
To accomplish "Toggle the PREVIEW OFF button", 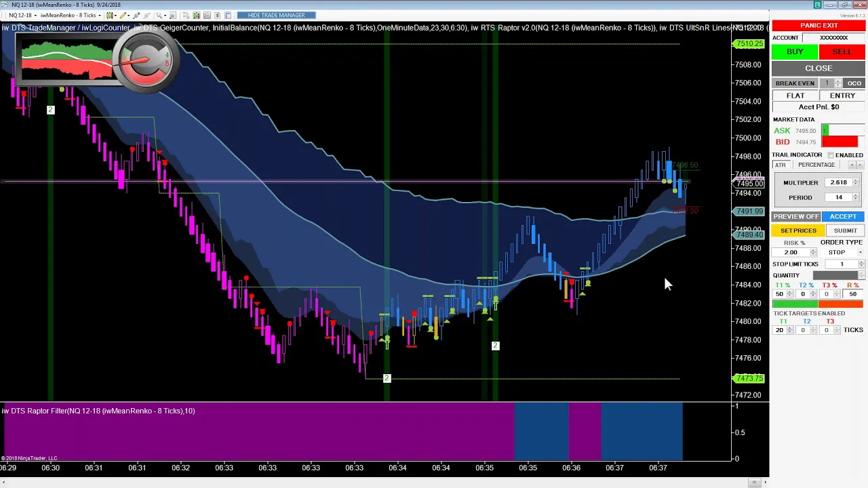I will [x=796, y=216].
